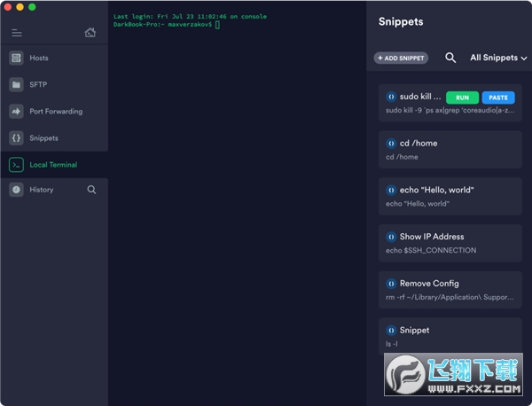Viewport: 532px width, 406px height.
Task: Click the History clock icon
Action: pyautogui.click(x=16, y=190)
